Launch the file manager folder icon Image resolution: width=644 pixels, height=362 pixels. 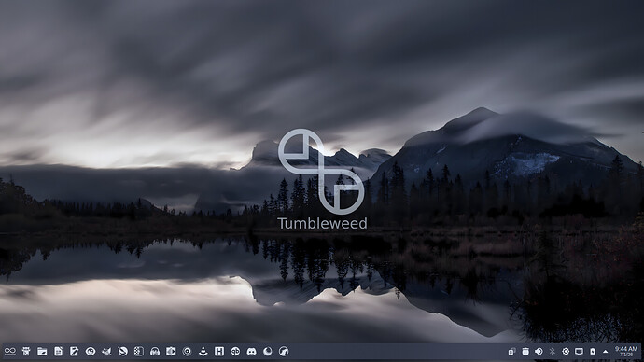point(42,352)
